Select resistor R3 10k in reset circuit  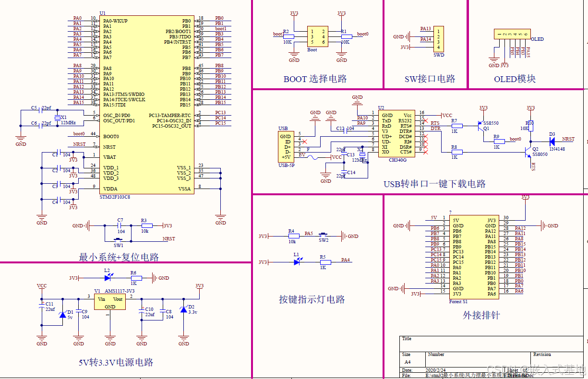(146, 225)
